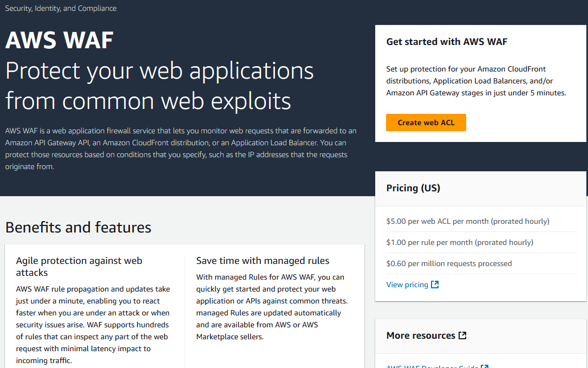Click the AWS WAF firewall service description paragraph
The height and width of the screenshot is (368, 588).
coord(180,149)
